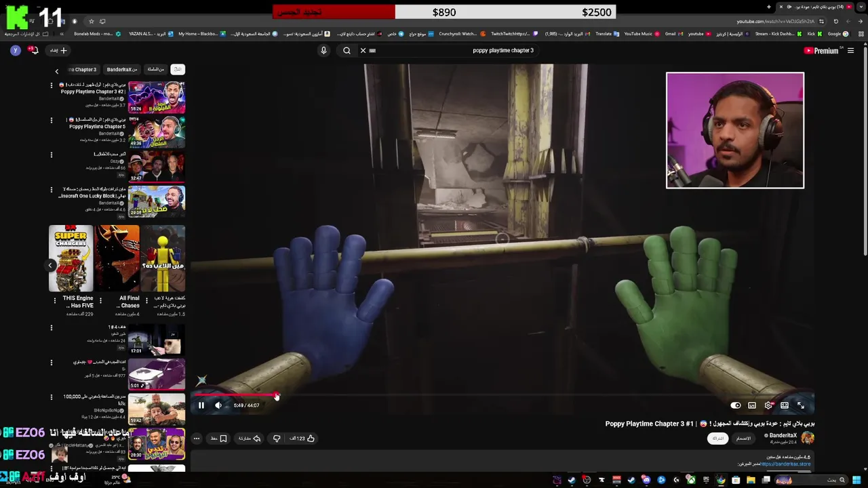Reload the page with the browser refresh icon
This screenshot has width=868, height=488.
tap(835, 21)
